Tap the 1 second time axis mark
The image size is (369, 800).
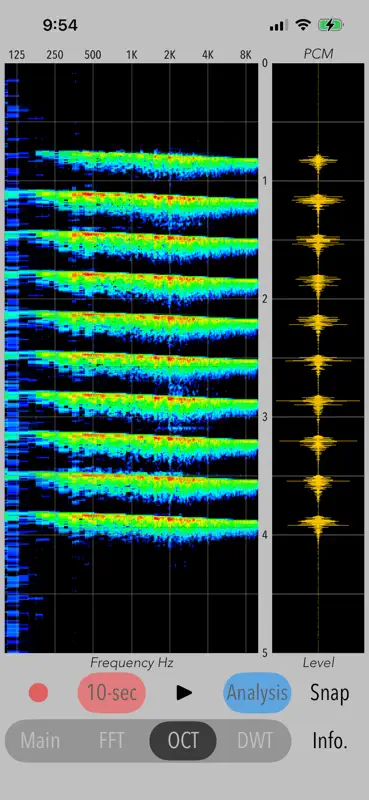pyautogui.click(x=264, y=181)
